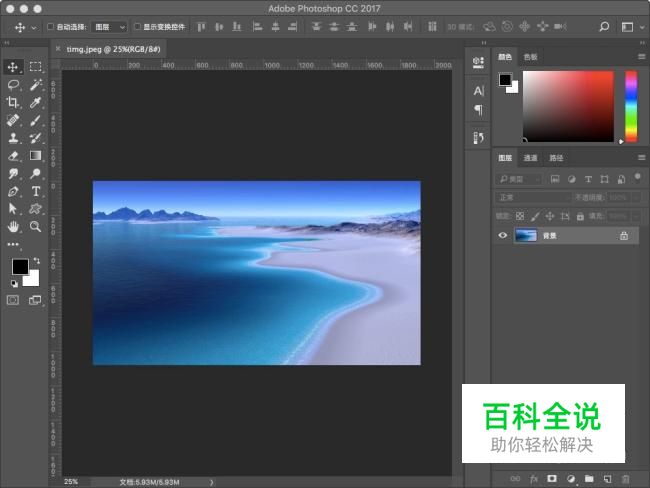
Task: Select the Rectangular Marquee tool
Action: tap(35, 67)
